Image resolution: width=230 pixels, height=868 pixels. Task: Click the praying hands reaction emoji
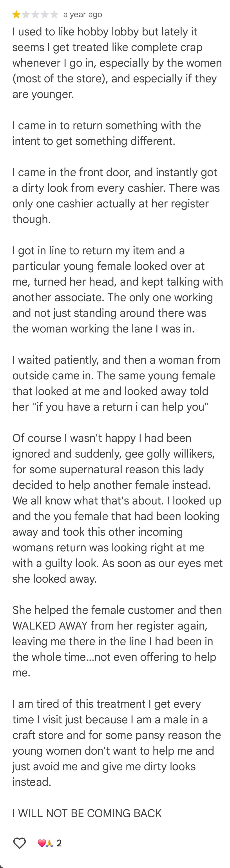[x=49, y=843]
